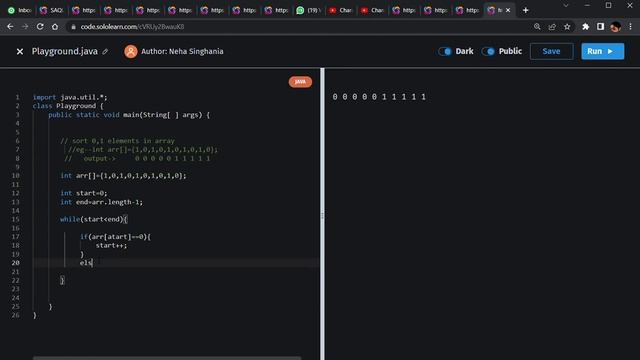Toggle the Public visibility switch
This screenshot has height=360, width=640.
[x=488, y=51]
